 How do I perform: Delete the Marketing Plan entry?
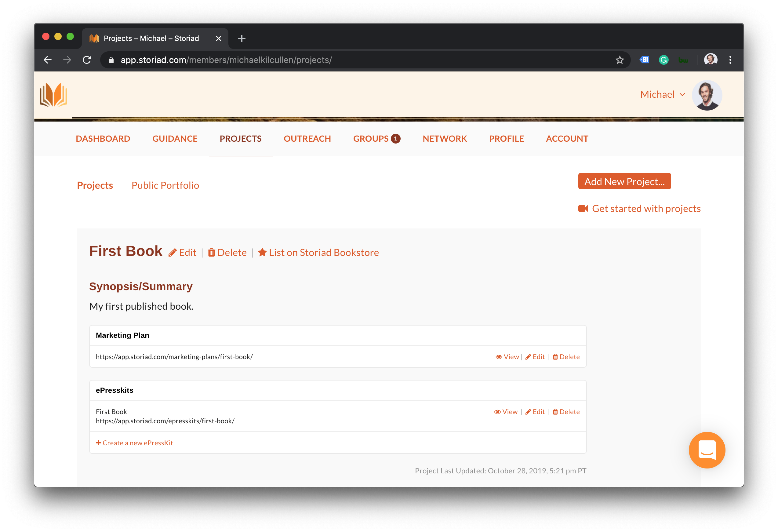pyautogui.click(x=566, y=357)
